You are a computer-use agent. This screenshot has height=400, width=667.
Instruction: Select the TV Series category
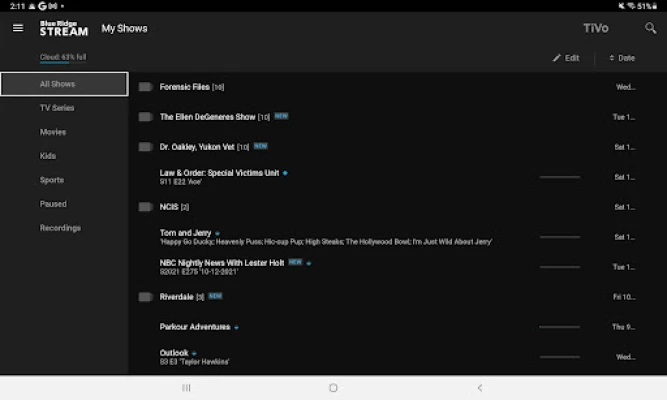click(x=57, y=108)
